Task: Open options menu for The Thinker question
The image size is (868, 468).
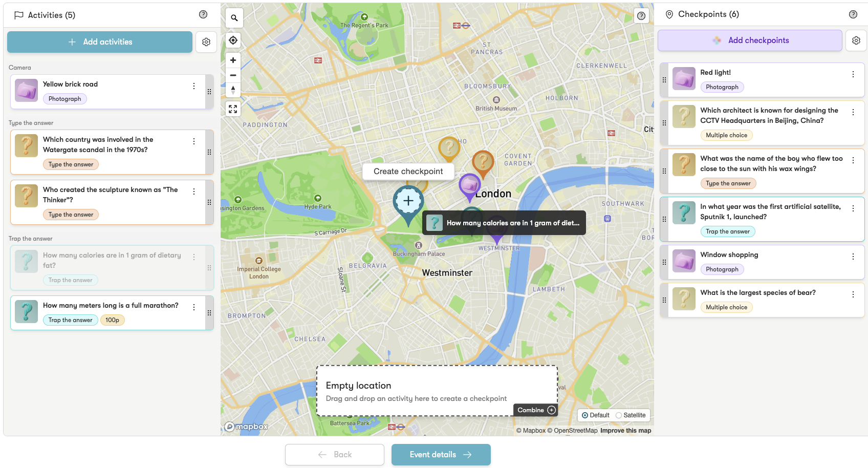Action: (194, 192)
